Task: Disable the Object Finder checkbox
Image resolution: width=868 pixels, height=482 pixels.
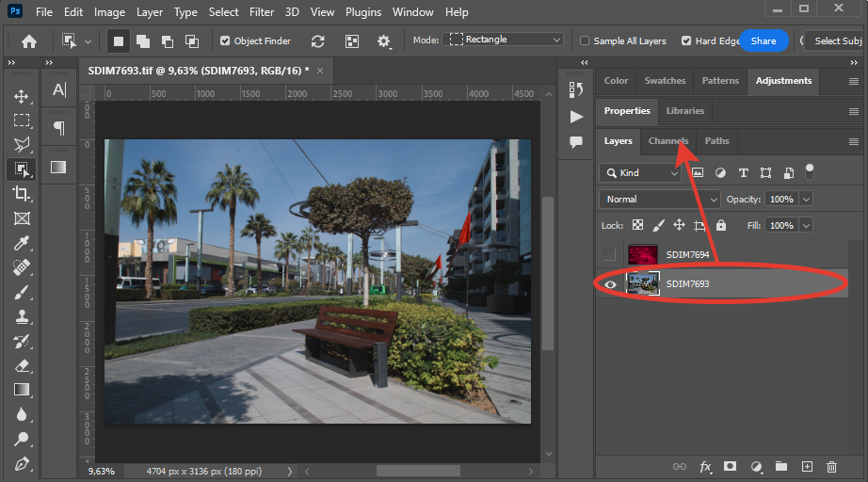Action: (x=225, y=40)
